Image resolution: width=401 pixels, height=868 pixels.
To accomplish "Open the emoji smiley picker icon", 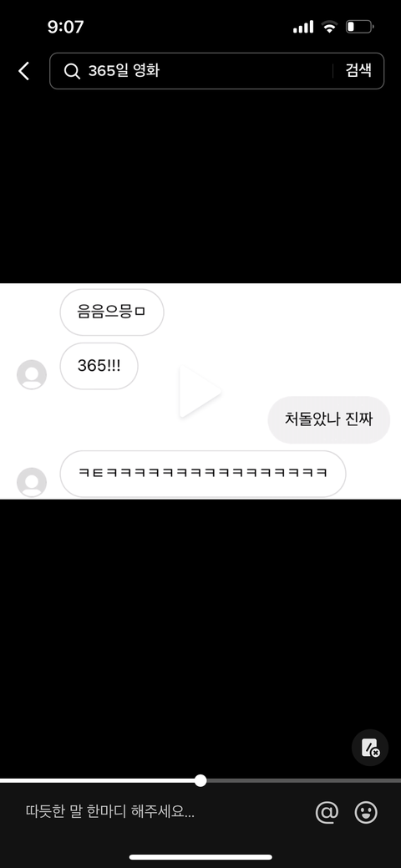I will tap(366, 812).
